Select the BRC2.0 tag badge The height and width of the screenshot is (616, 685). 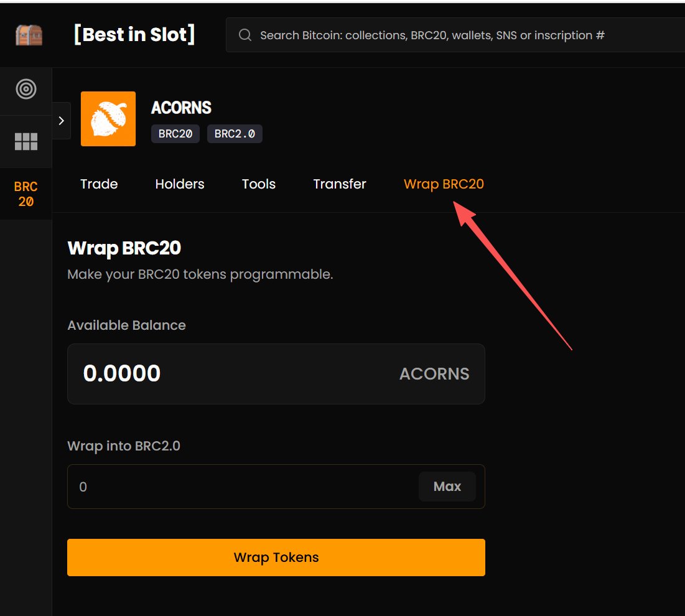tap(235, 134)
